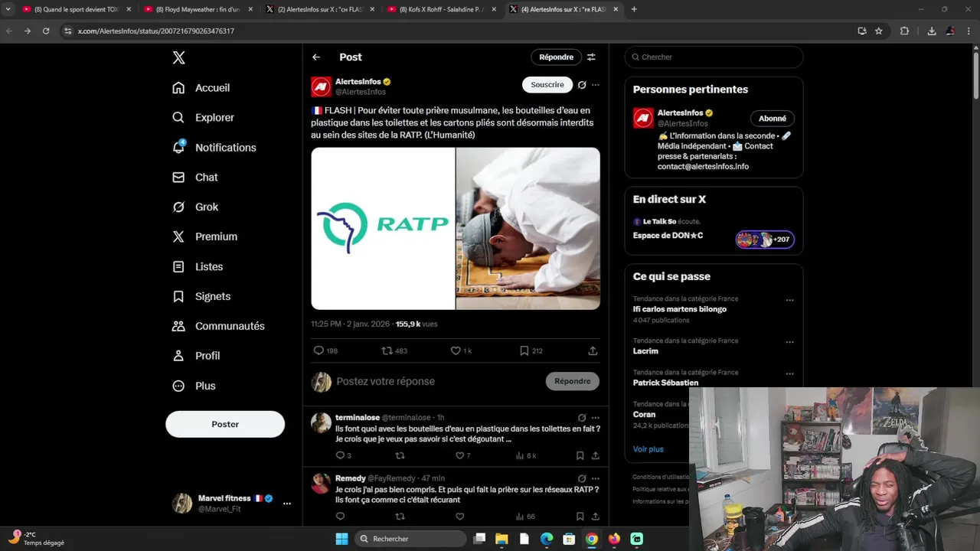Open the Chat messages section
This screenshot has height=551, width=980.
(x=195, y=178)
